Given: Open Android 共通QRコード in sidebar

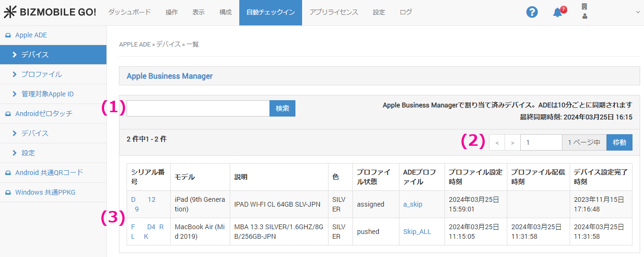Looking at the screenshot, I should pyautogui.click(x=49, y=173).
